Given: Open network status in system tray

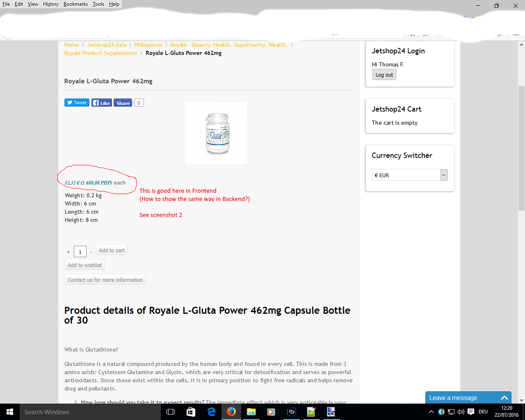Looking at the screenshot, I should [x=451, y=412].
